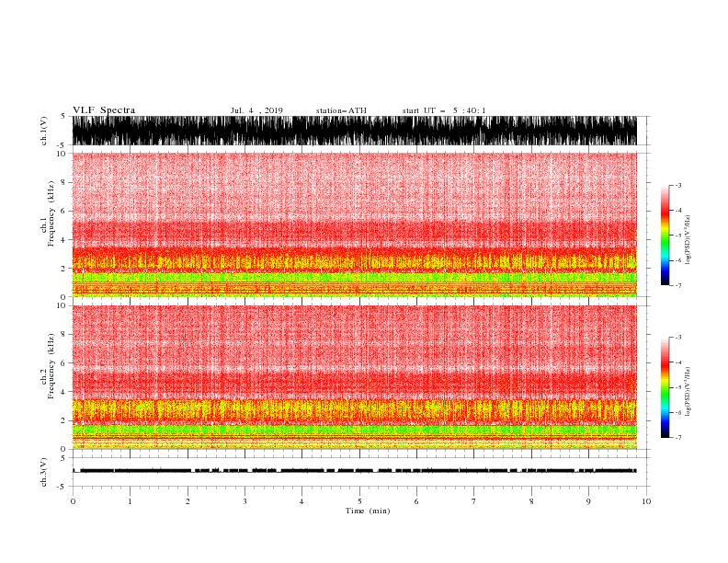Click inside the ch.1 spectrogram panel
The image size is (728, 563).
[354, 224]
